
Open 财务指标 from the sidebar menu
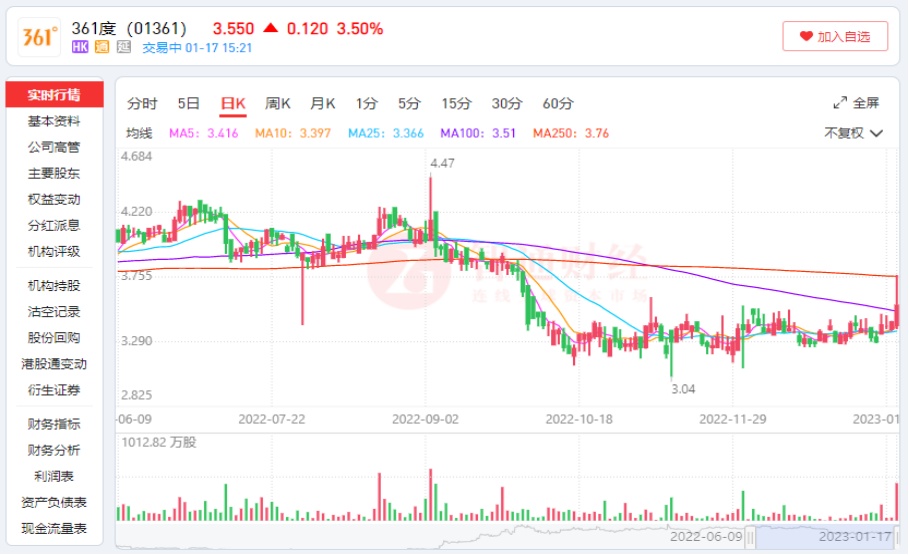(54, 424)
